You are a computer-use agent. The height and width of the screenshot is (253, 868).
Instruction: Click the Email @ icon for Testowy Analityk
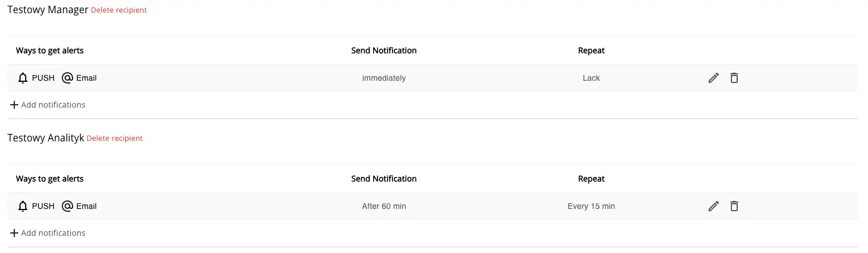(67, 206)
